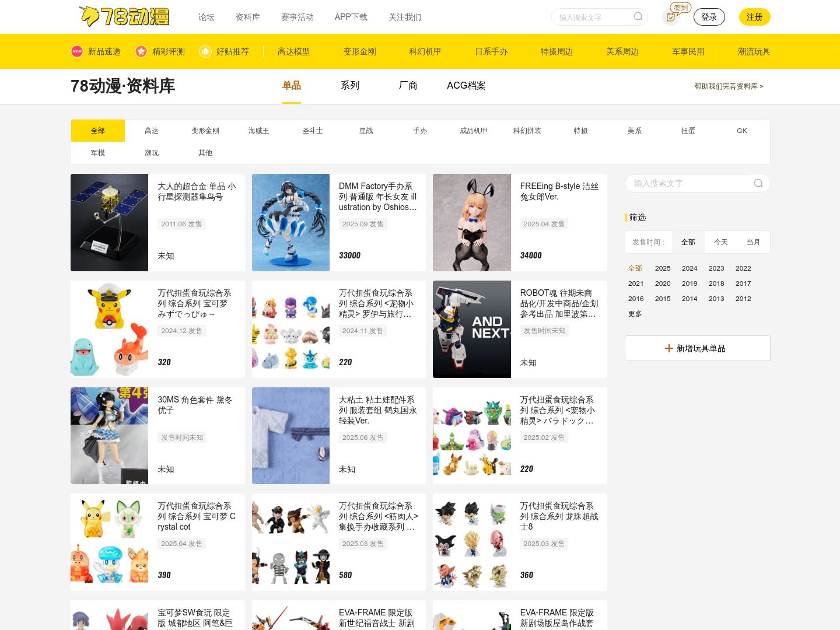Click the top search magnifier icon

(x=638, y=17)
